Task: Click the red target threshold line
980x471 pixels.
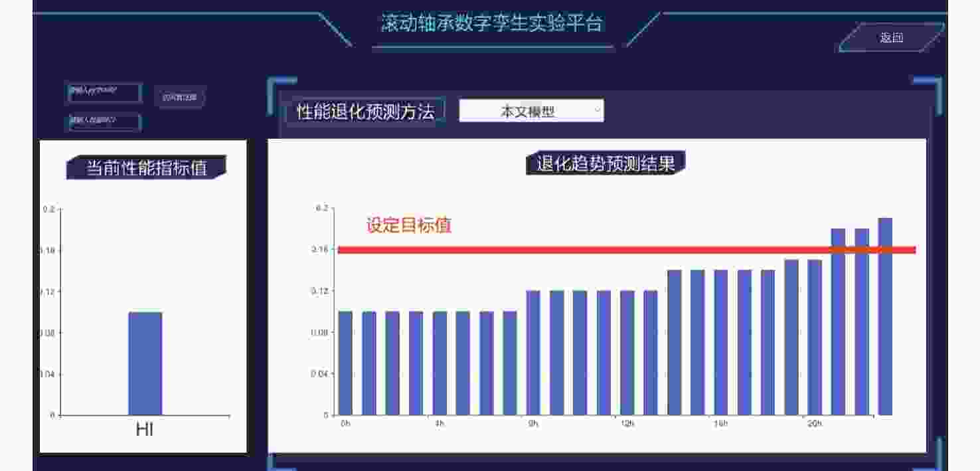Action: pyautogui.click(x=598, y=250)
